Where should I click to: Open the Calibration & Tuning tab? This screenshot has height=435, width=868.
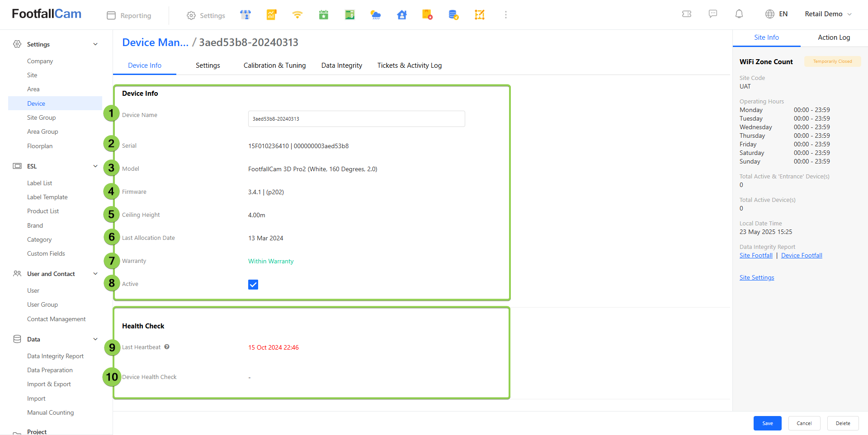275,65
